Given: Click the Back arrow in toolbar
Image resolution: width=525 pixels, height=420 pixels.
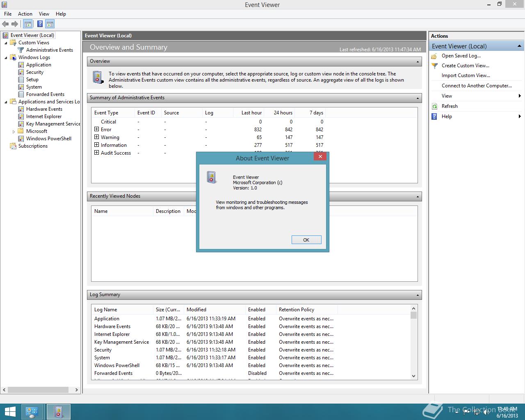Looking at the screenshot, I should pyautogui.click(x=5, y=24).
